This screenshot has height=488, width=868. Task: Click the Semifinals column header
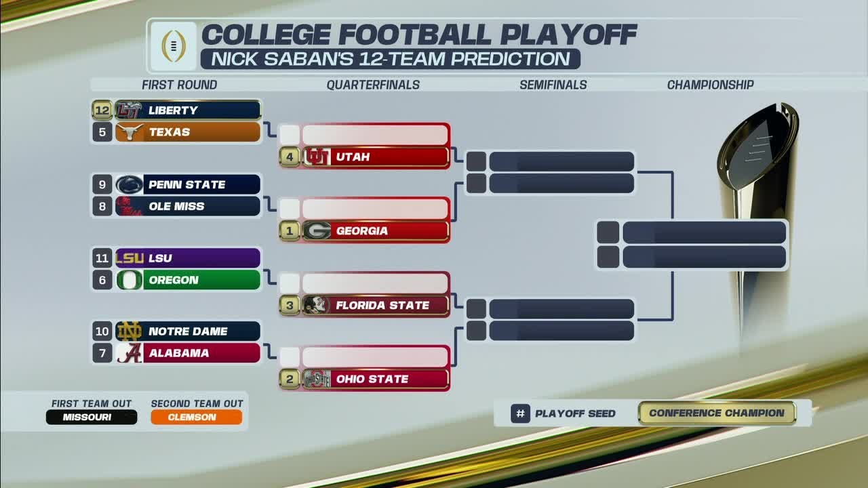[553, 85]
